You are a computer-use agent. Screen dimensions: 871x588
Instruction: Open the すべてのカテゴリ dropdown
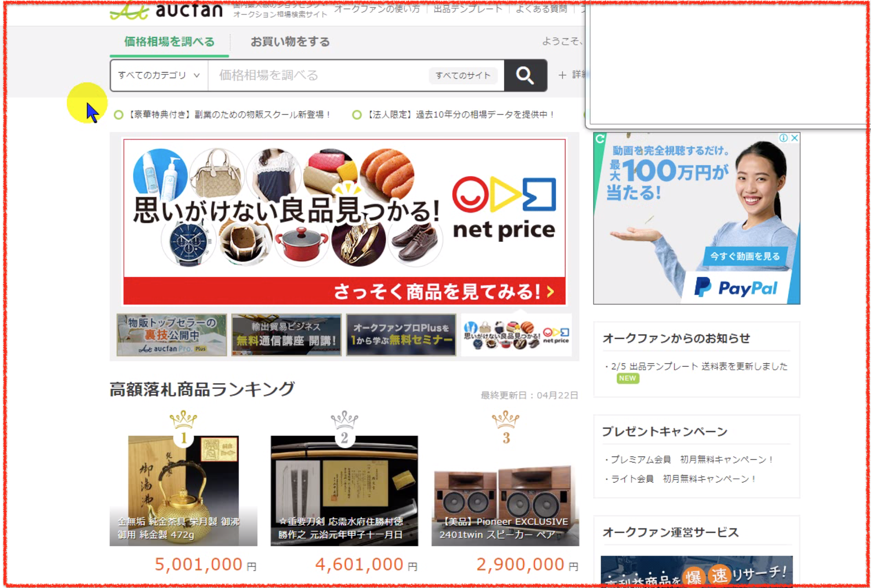coord(159,75)
